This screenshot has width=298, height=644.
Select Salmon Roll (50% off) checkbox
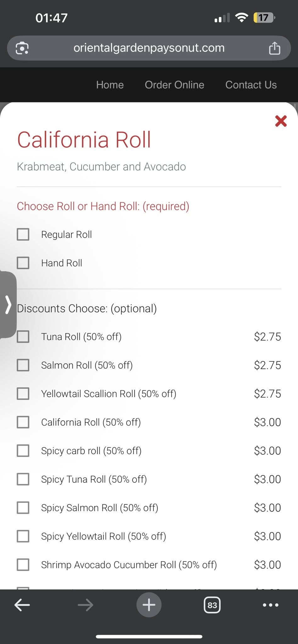(23, 365)
